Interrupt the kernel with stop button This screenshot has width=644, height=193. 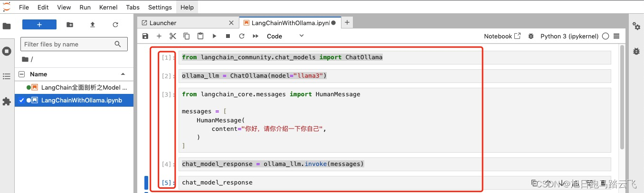pos(228,36)
